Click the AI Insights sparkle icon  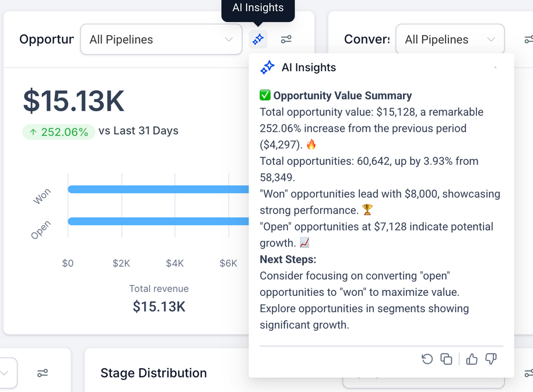point(258,40)
